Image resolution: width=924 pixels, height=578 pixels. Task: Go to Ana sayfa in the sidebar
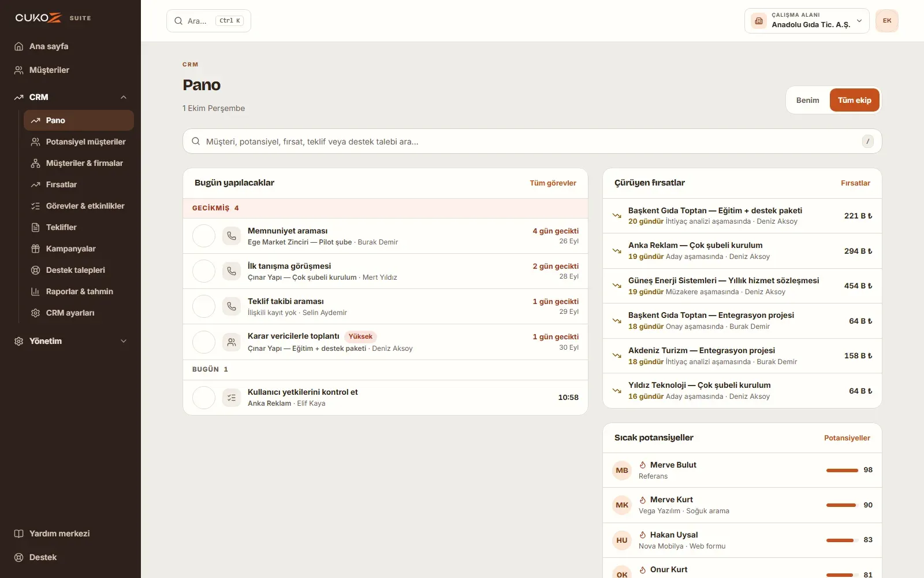click(70, 46)
